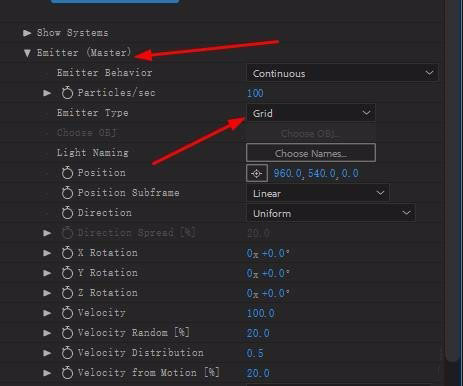Screen dimensions: 463x386
Task: Toggle the Velocity Distribution stopwatch
Action: click(x=67, y=353)
